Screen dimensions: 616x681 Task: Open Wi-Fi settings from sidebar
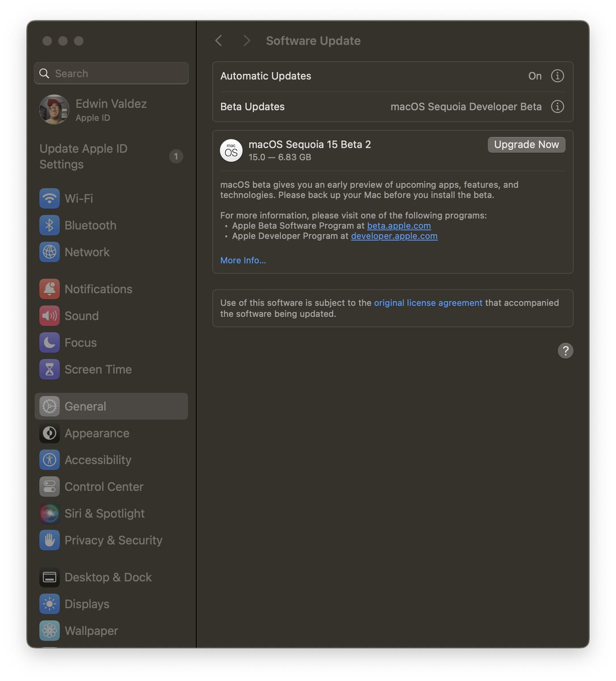[79, 198]
